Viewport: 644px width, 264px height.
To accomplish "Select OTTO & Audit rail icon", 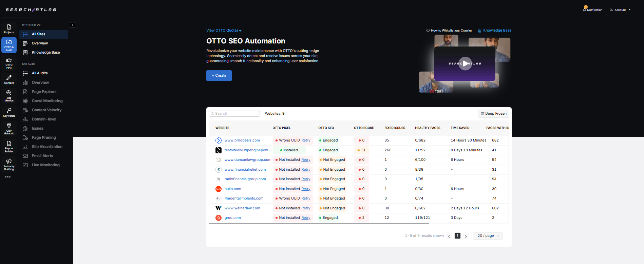I will tap(9, 45).
